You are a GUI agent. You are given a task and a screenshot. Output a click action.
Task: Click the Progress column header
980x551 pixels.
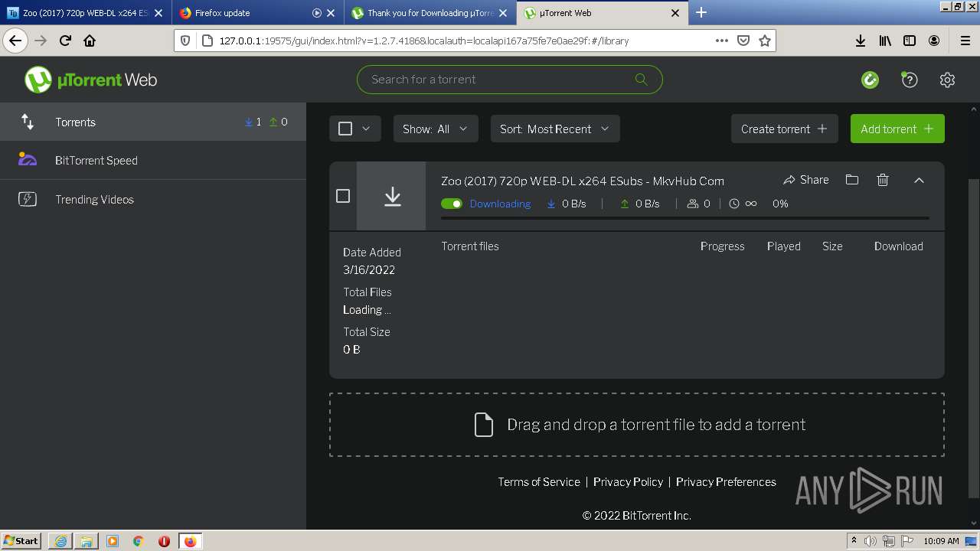[722, 246]
